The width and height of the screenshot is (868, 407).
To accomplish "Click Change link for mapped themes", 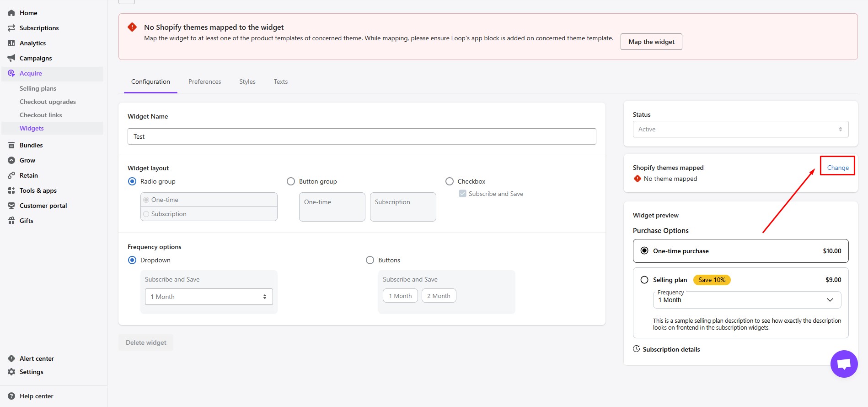I will (x=837, y=168).
